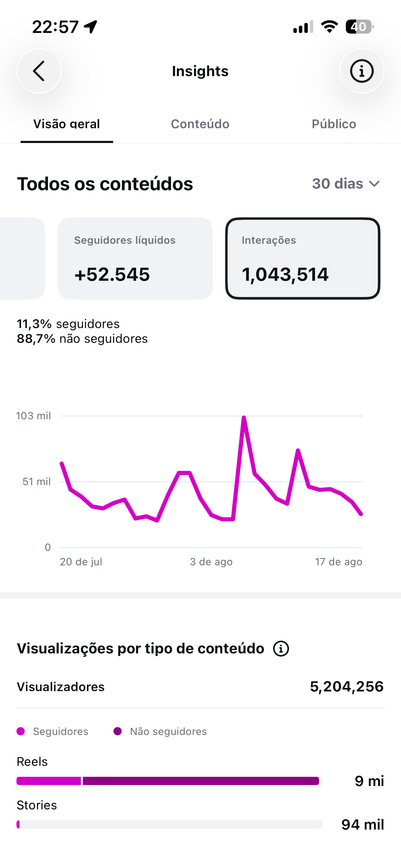Tap the Stories views progress bar

pyautogui.click(x=169, y=824)
